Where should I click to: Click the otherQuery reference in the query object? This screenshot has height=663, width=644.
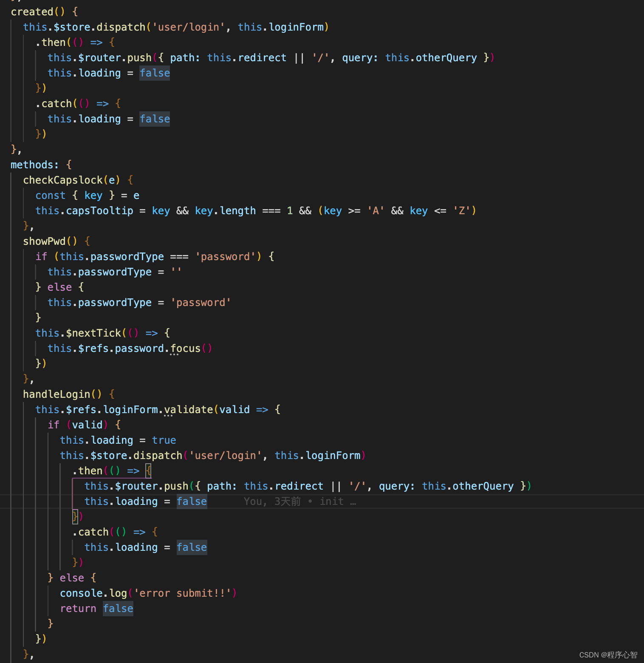tap(483, 486)
